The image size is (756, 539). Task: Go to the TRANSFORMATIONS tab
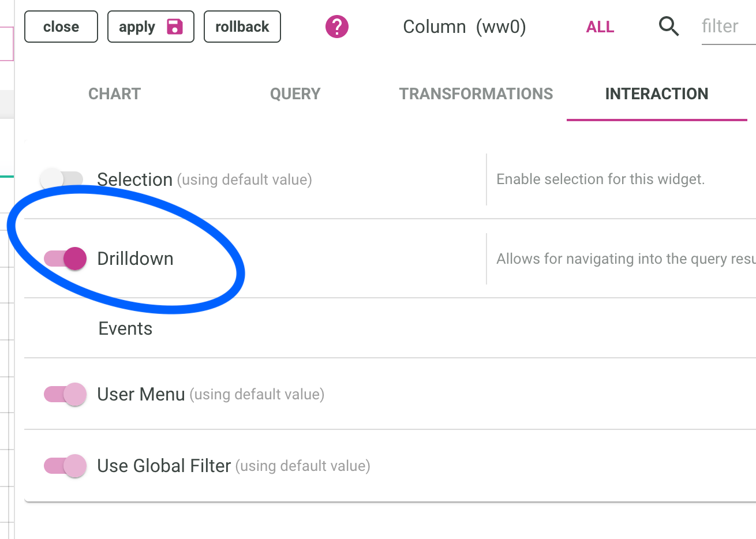pos(476,94)
